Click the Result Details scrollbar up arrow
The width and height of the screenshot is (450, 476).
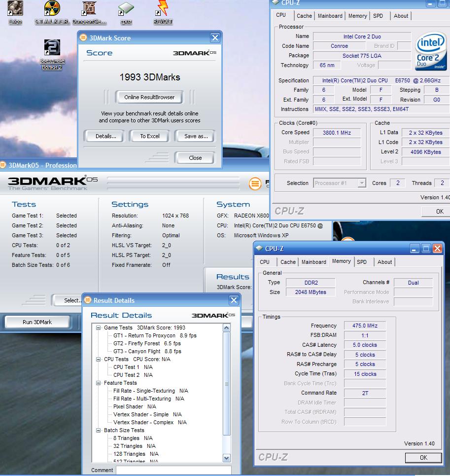point(227,328)
